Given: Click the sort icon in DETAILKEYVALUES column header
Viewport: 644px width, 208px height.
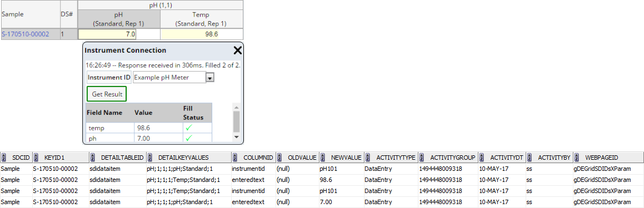Looking at the screenshot, I should 150,158.
